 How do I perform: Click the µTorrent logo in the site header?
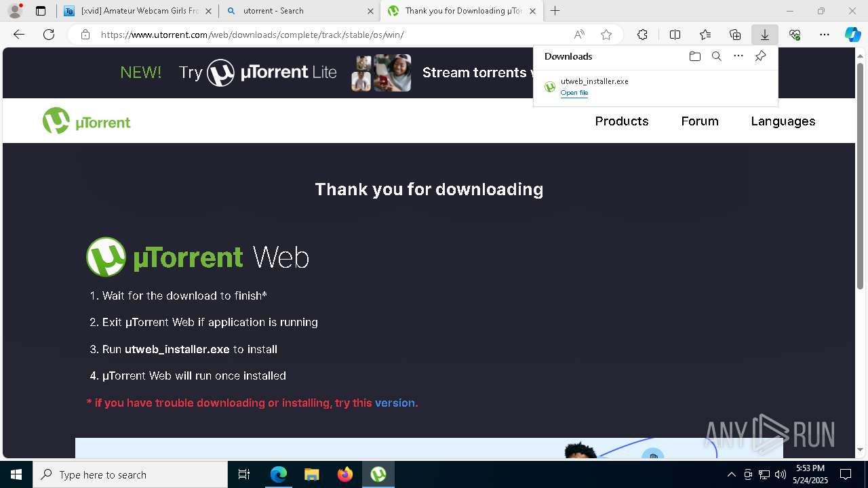(x=86, y=121)
